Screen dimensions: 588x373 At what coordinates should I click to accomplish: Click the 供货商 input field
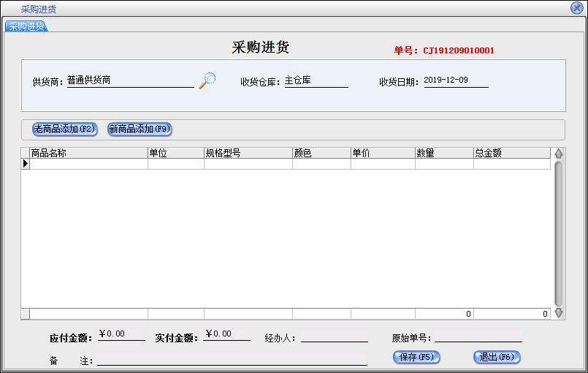click(x=131, y=80)
